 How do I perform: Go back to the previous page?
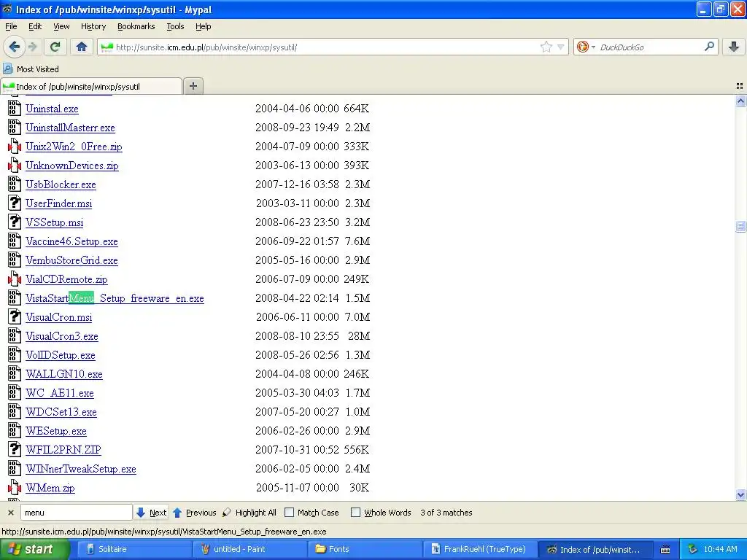click(14, 47)
